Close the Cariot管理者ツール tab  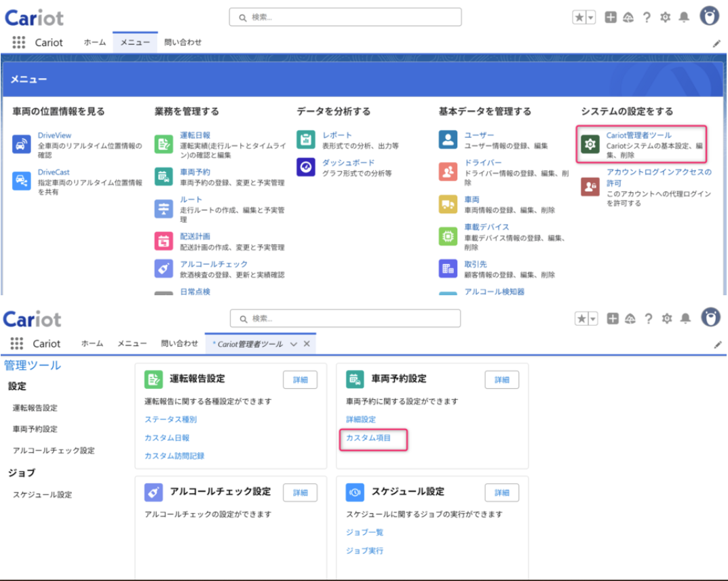[307, 343]
